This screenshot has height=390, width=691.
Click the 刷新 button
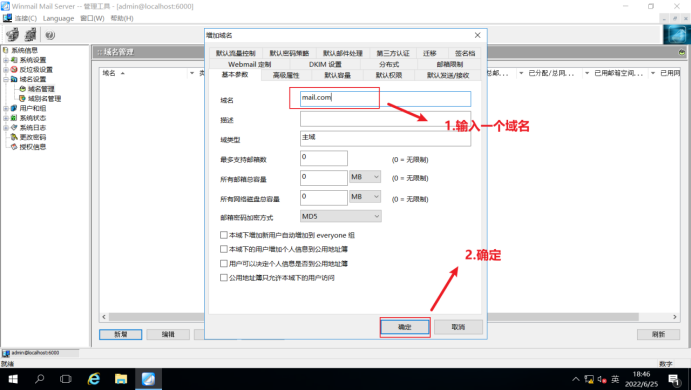(658, 334)
